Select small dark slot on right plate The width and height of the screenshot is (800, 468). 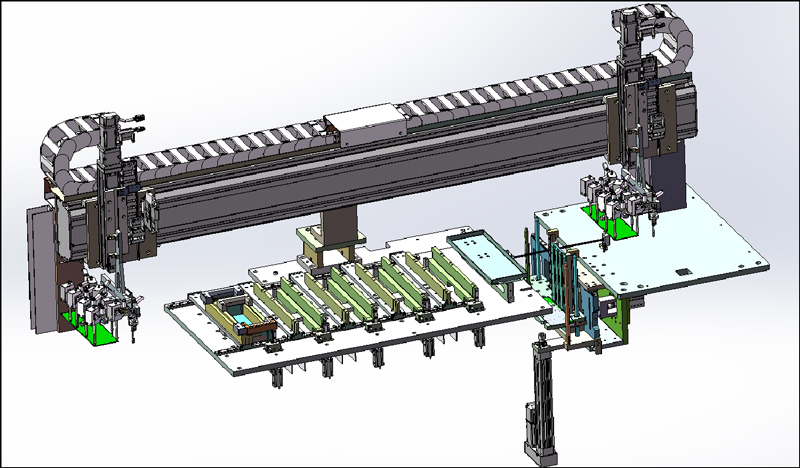[686, 272]
